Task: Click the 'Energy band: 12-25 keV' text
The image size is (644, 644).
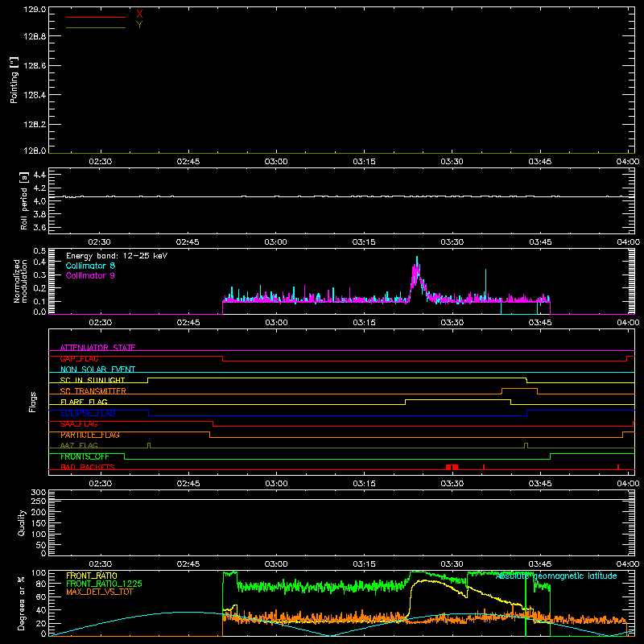Action: [x=117, y=256]
